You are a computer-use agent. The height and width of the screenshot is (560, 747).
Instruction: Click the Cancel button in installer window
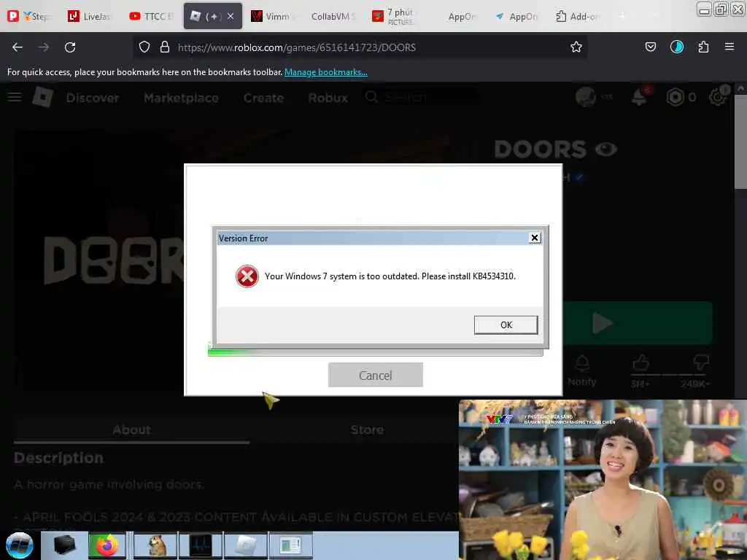376,376
